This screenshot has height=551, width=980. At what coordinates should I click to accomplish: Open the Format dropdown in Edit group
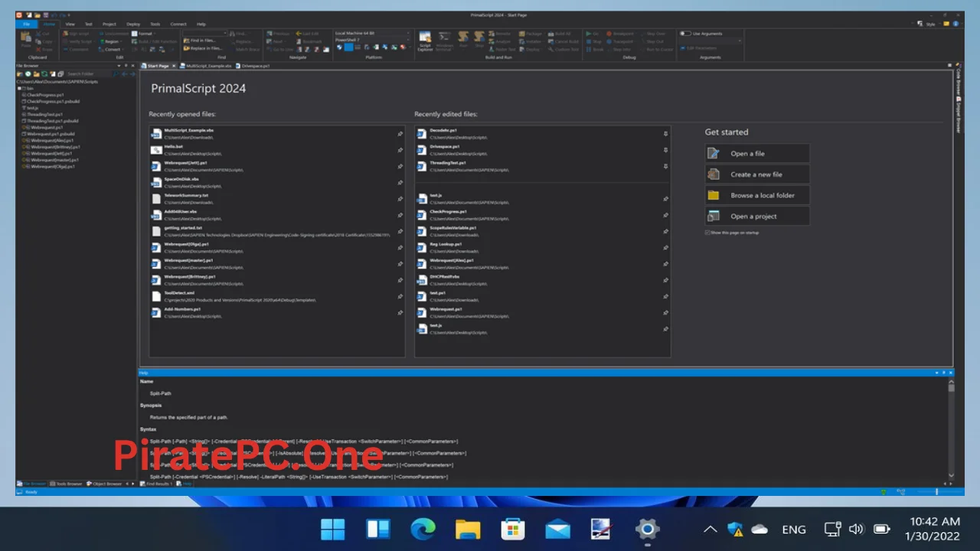tap(145, 34)
